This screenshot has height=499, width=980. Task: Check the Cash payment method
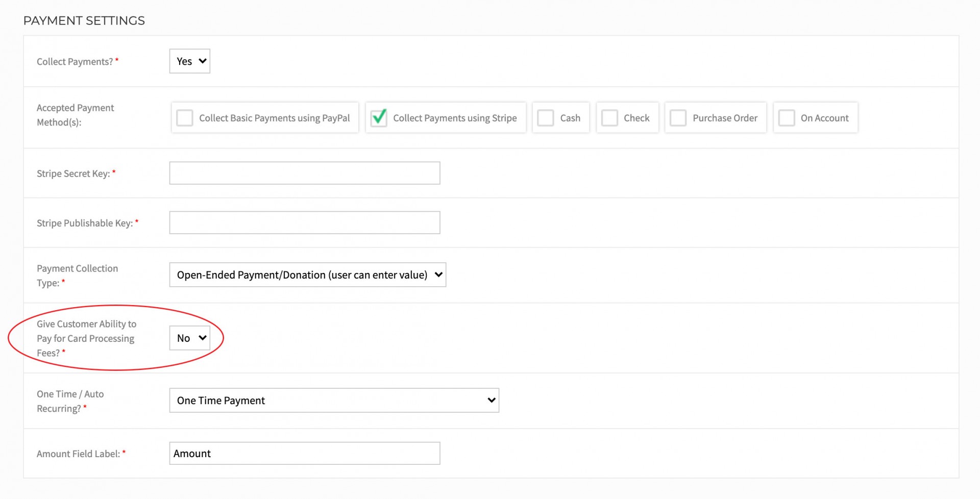point(545,117)
